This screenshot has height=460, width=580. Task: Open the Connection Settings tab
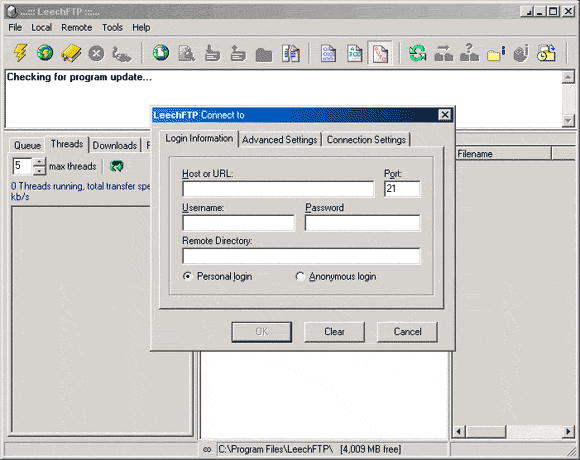pos(366,140)
